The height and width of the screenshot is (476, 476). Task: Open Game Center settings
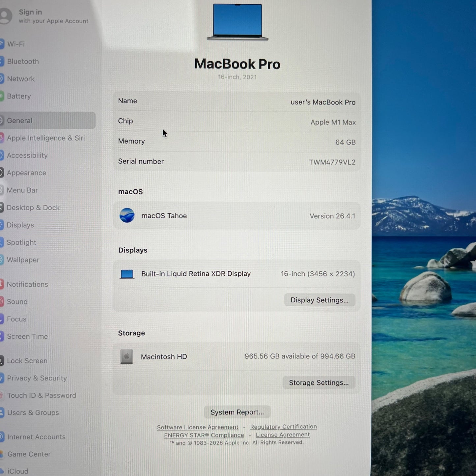pyautogui.click(x=29, y=454)
